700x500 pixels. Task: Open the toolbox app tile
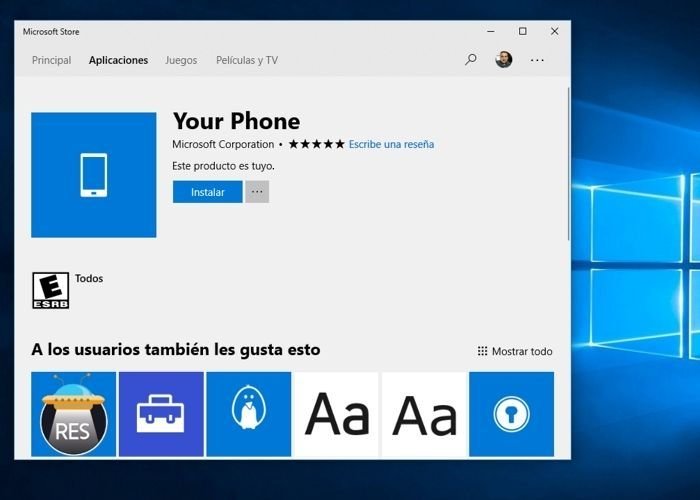click(161, 414)
